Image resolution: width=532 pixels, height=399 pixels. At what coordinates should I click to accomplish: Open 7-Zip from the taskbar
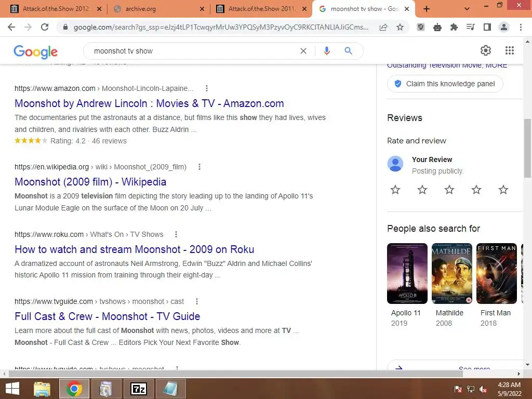click(x=138, y=389)
